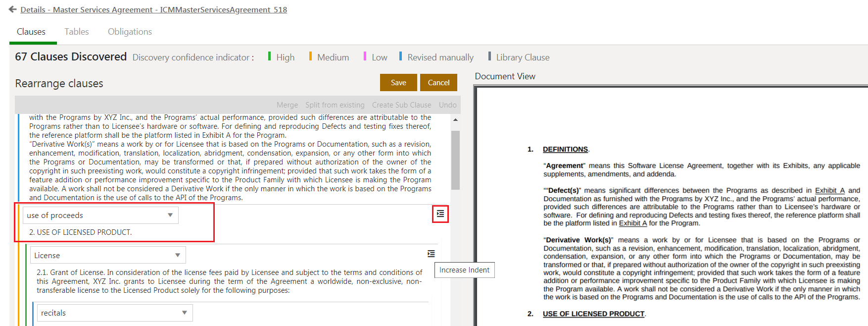Click the clause list scroll-up arrow
The height and width of the screenshot is (326, 868).
(x=455, y=120)
